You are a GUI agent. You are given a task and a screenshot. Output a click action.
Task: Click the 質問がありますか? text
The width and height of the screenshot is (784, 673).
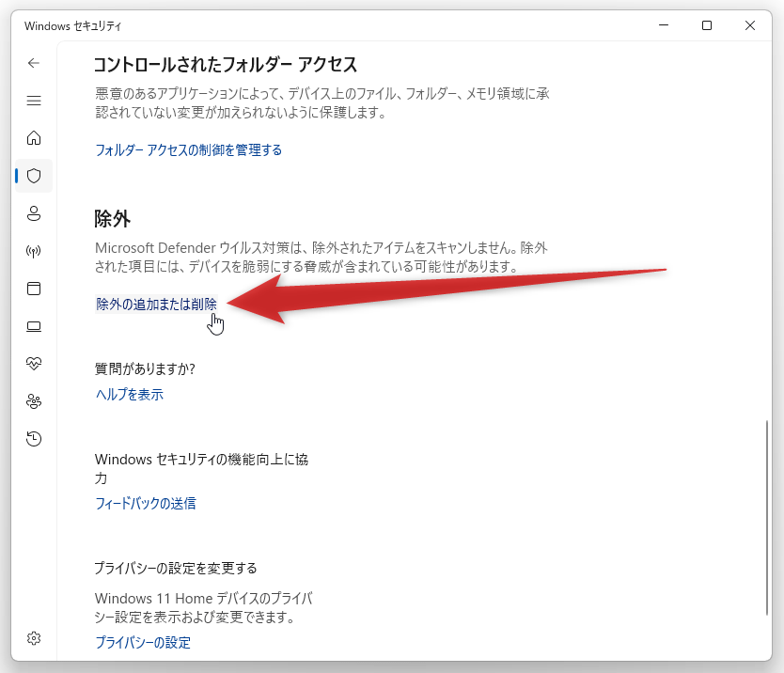pos(145,369)
